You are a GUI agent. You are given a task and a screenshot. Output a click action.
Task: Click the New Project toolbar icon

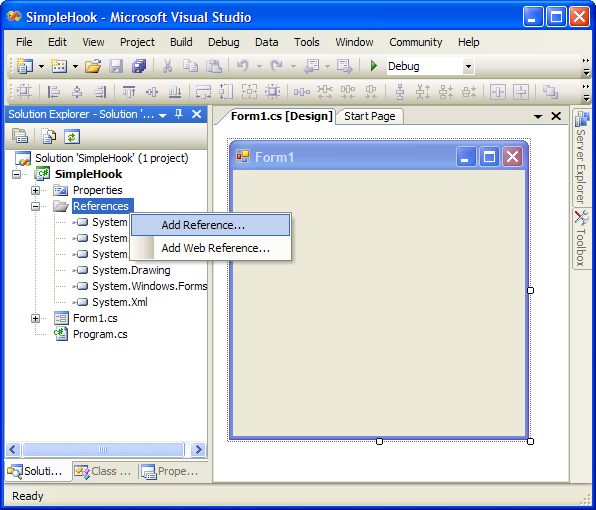(24, 66)
